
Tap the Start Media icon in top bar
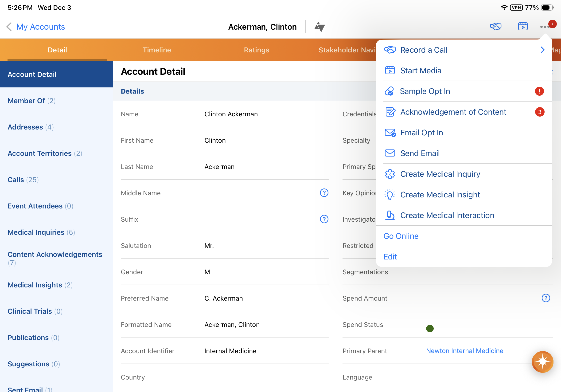pyautogui.click(x=523, y=26)
